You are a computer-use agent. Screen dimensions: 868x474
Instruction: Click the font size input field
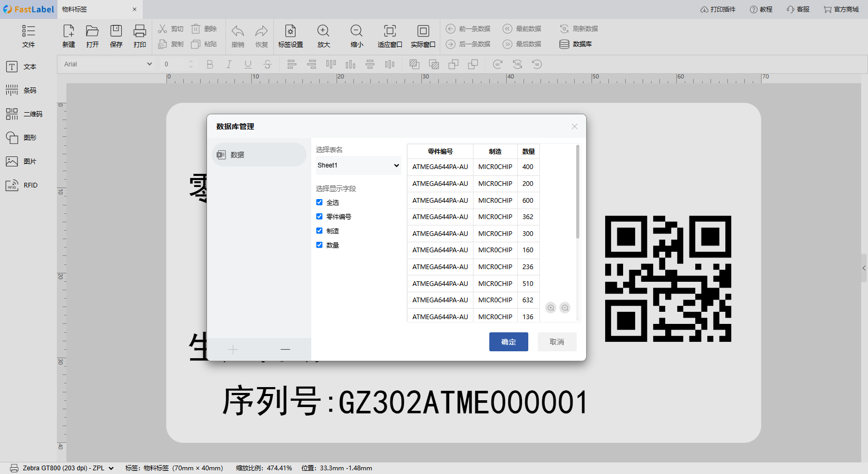pyautogui.click(x=175, y=64)
